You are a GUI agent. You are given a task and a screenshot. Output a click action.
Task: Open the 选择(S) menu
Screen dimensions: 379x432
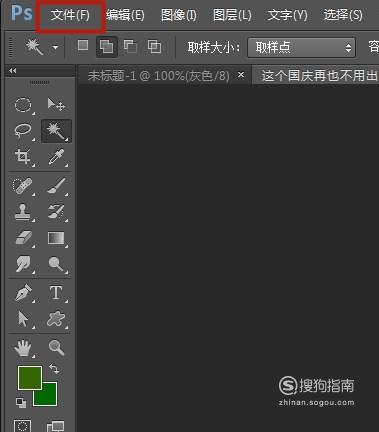343,15
